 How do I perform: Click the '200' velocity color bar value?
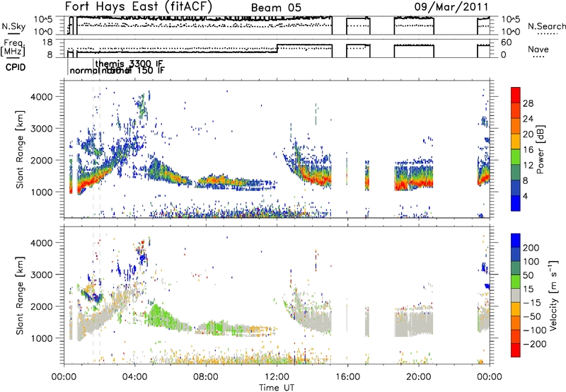pyautogui.click(x=531, y=248)
